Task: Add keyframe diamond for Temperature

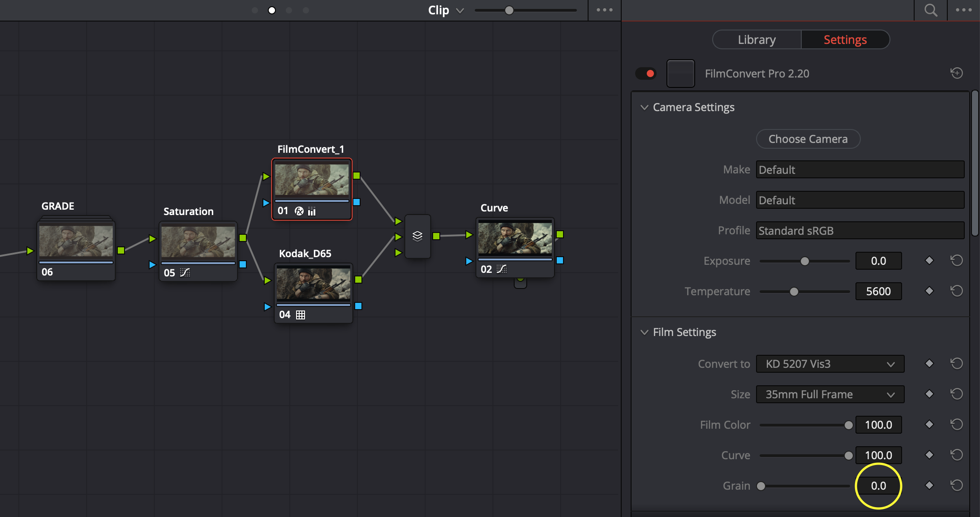Action: point(929,291)
